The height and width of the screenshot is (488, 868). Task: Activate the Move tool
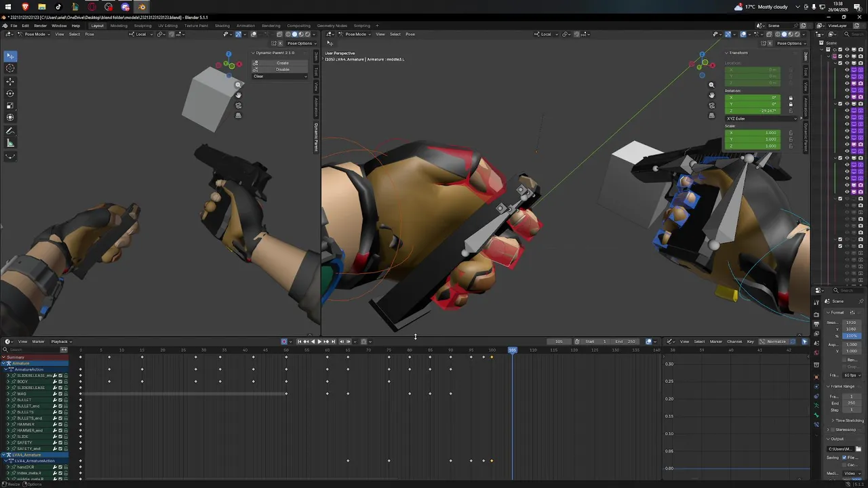click(10, 81)
